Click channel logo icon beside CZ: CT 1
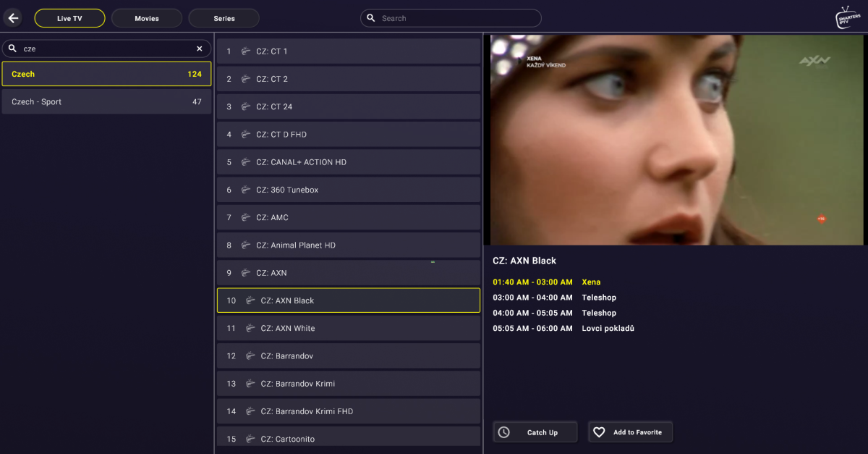The width and height of the screenshot is (868, 454). pyautogui.click(x=245, y=51)
